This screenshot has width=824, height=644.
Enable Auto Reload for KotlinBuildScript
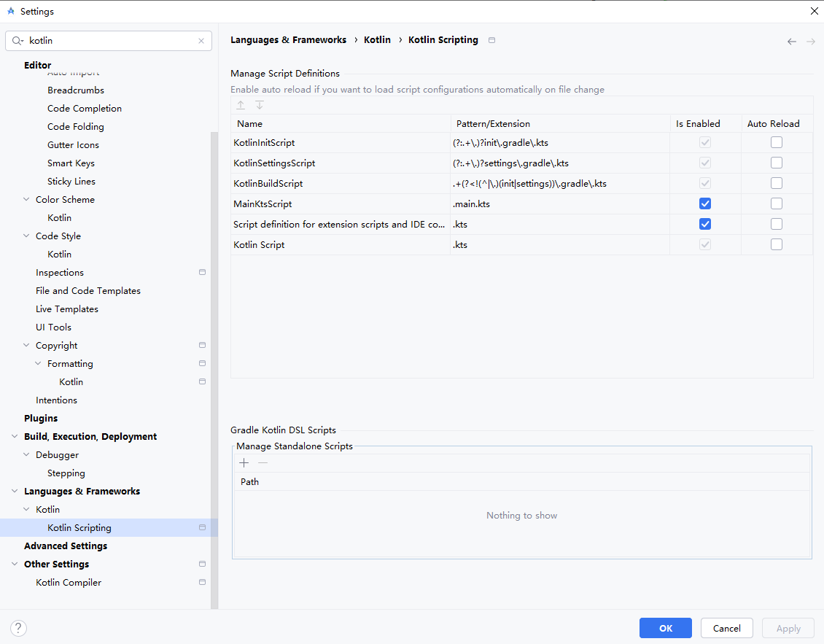(x=777, y=184)
